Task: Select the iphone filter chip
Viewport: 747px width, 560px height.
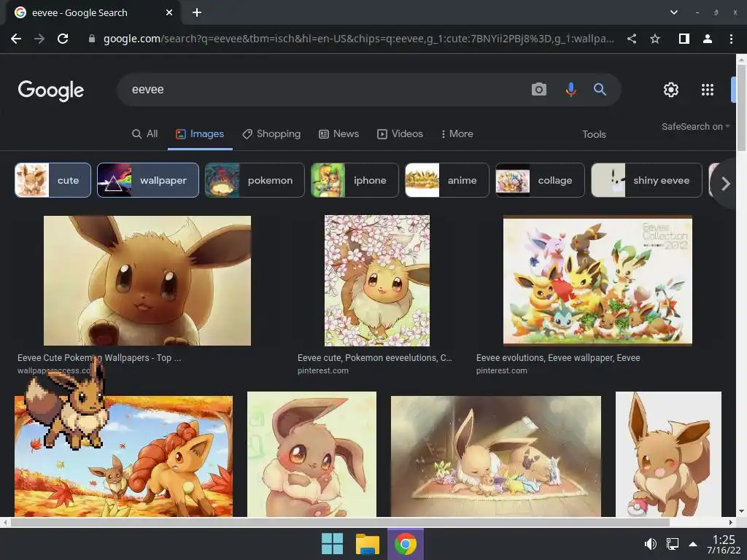Action: tap(355, 180)
